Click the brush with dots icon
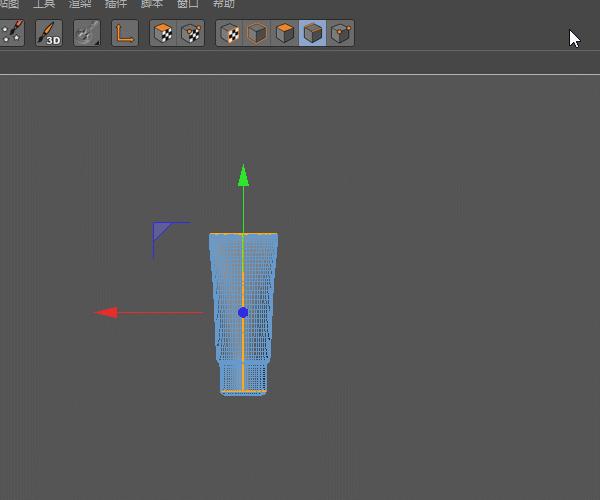Image resolution: width=600 pixels, height=500 pixels. (11, 33)
